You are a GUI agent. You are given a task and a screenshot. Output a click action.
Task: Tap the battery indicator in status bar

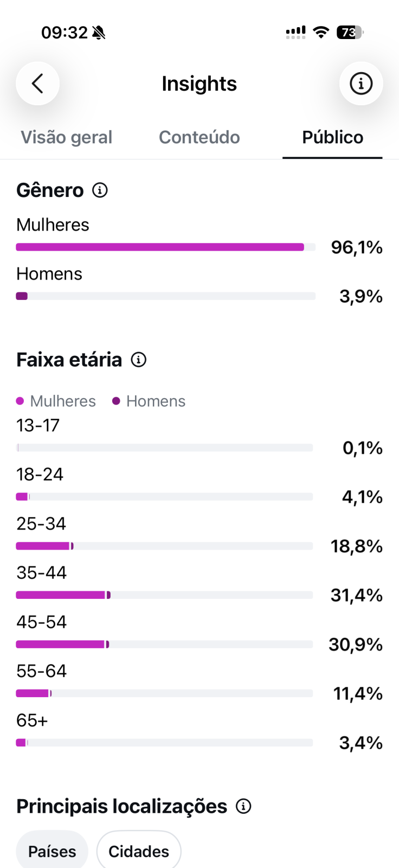(x=350, y=33)
